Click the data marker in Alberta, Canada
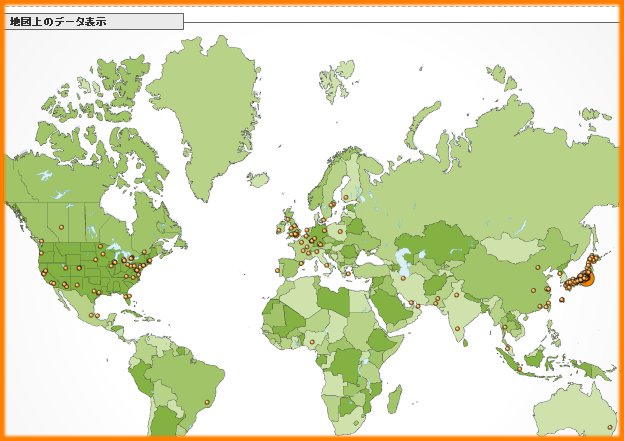The width and height of the screenshot is (624, 441). (61, 227)
